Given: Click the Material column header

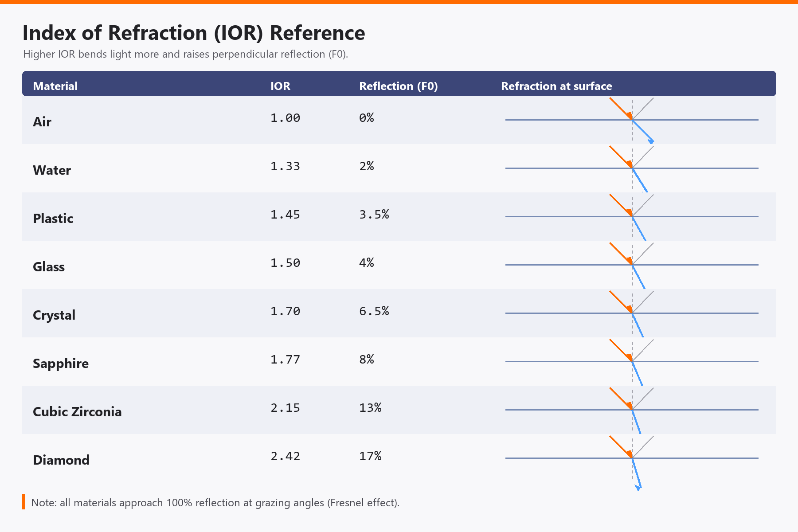Looking at the screenshot, I should point(55,86).
